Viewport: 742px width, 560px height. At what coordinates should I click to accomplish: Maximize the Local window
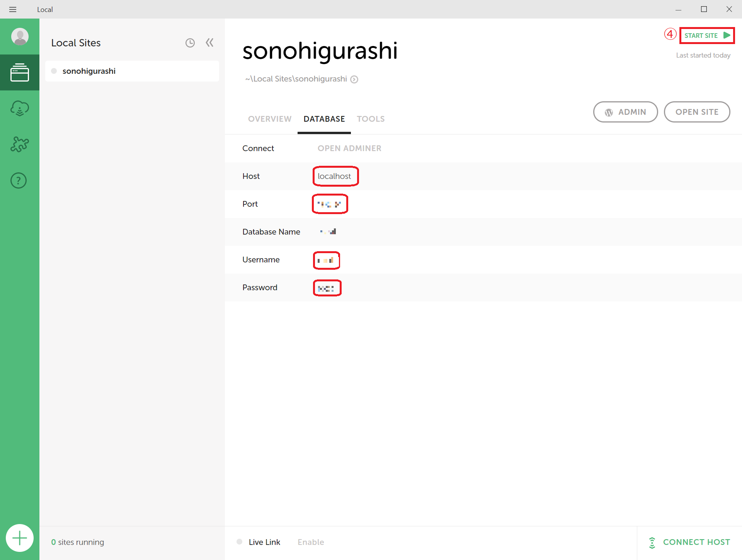704,9
